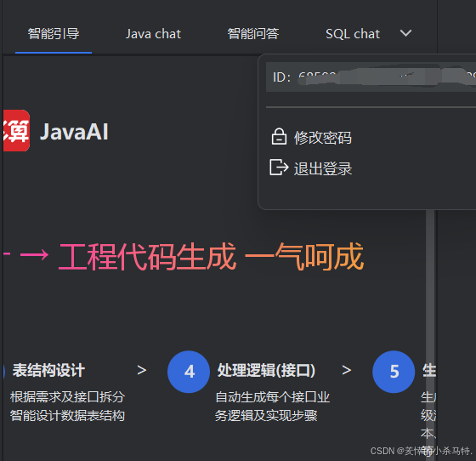Click the arrow after 表结构设计
Viewport: 476px width, 461px height.
click(142, 370)
